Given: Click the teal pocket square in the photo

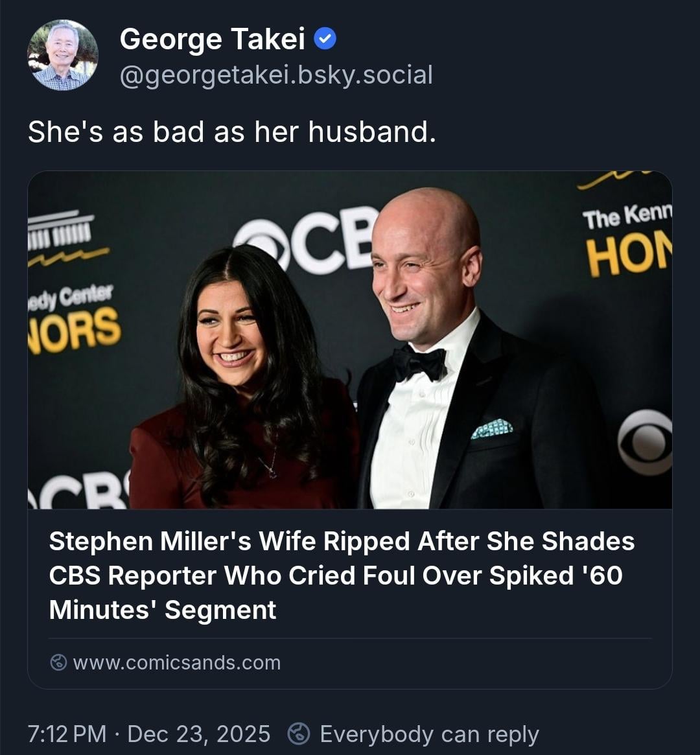Looking at the screenshot, I should tap(492, 428).
